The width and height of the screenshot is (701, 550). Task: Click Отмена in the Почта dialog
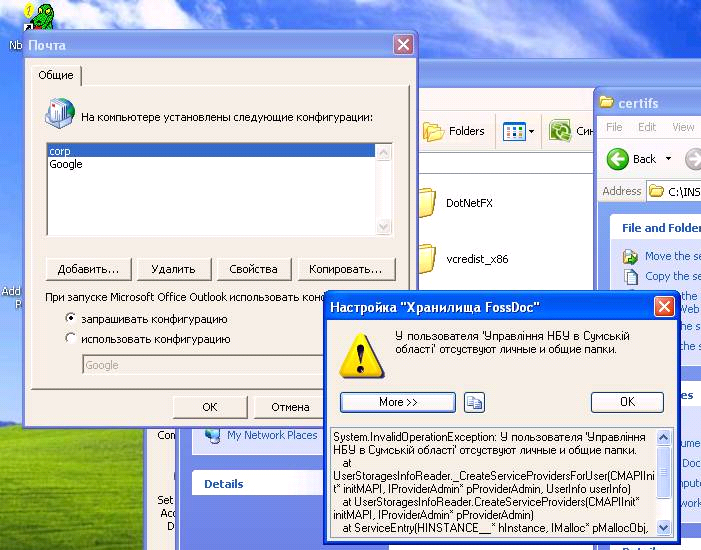(x=290, y=407)
